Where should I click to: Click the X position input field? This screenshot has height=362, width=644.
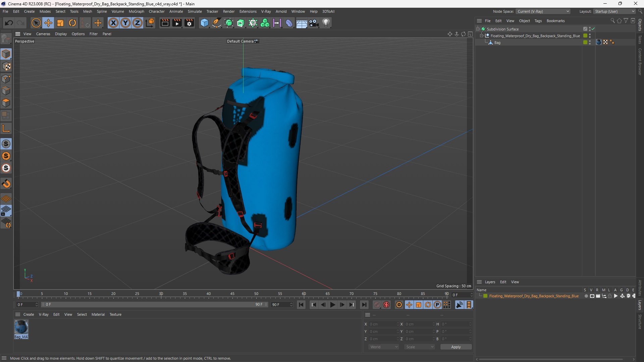point(383,324)
